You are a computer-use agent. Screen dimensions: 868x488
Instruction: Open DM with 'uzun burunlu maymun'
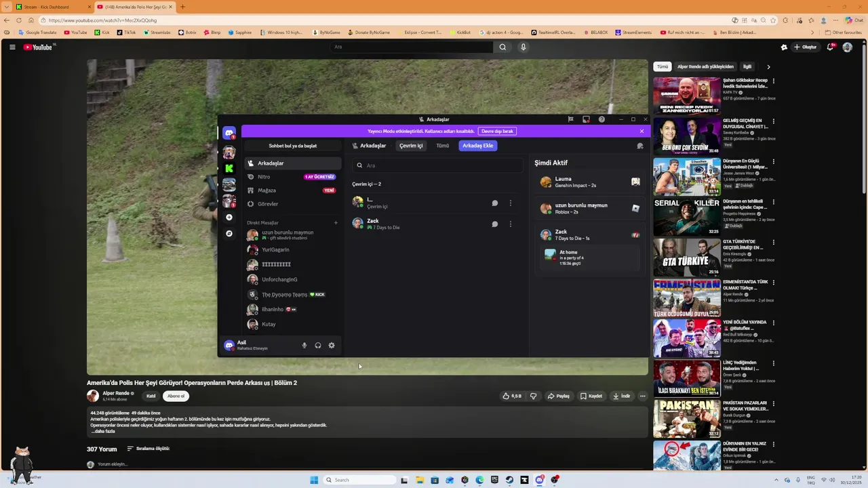coord(293,235)
